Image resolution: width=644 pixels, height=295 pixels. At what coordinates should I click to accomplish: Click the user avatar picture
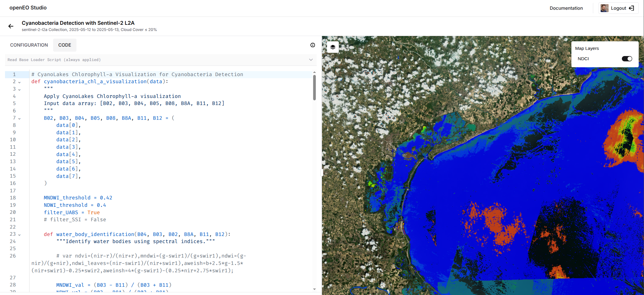pos(604,8)
